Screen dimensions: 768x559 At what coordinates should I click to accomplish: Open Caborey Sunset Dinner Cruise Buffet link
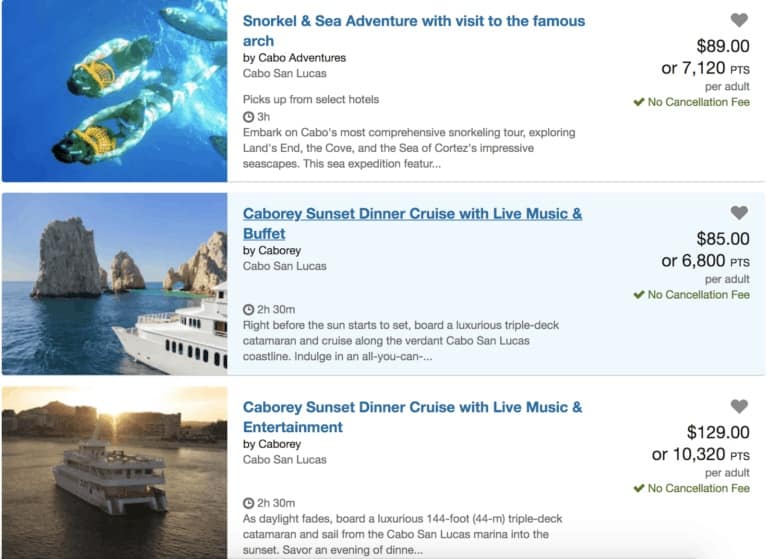[412, 223]
